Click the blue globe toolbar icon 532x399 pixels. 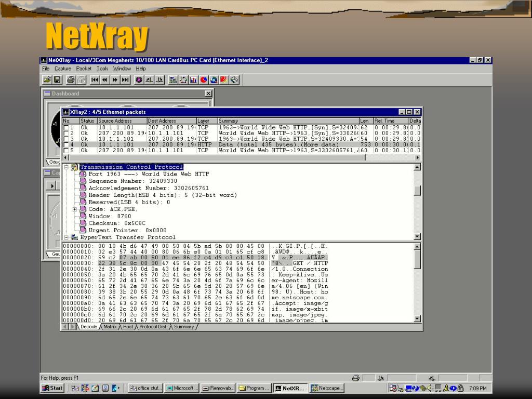214,79
